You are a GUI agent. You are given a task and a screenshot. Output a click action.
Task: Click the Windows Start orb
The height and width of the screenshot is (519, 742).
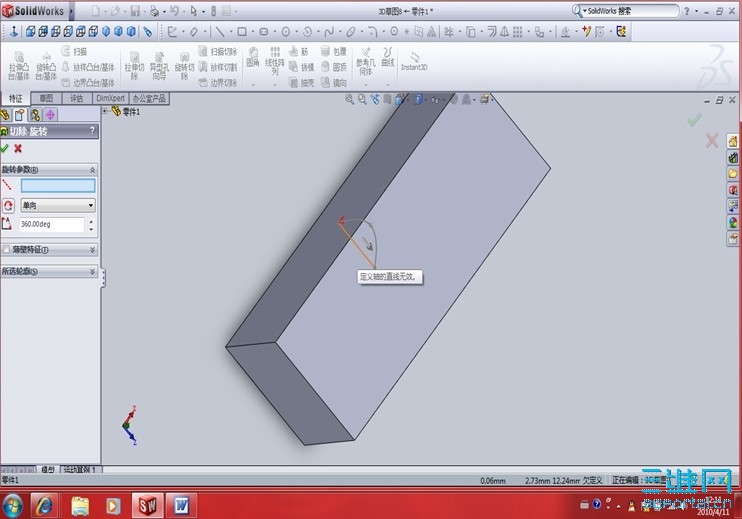coord(12,506)
